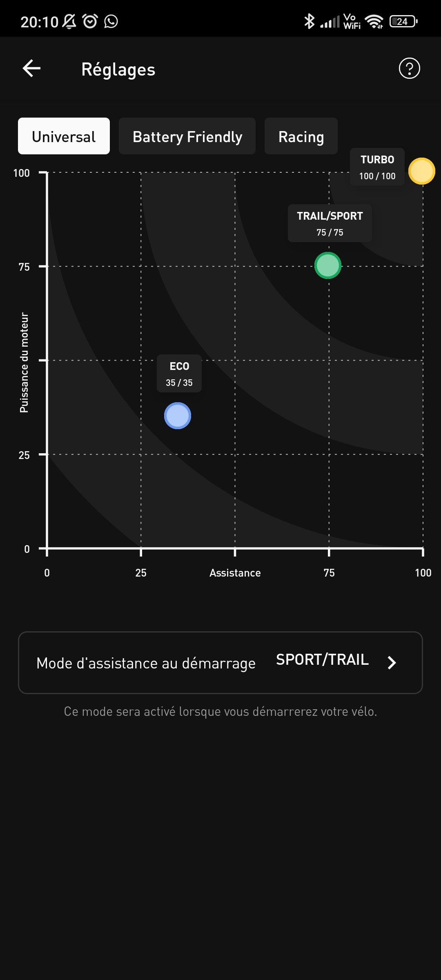The height and width of the screenshot is (980, 441).
Task: Tap the alarm clock status icon
Action: tap(90, 21)
